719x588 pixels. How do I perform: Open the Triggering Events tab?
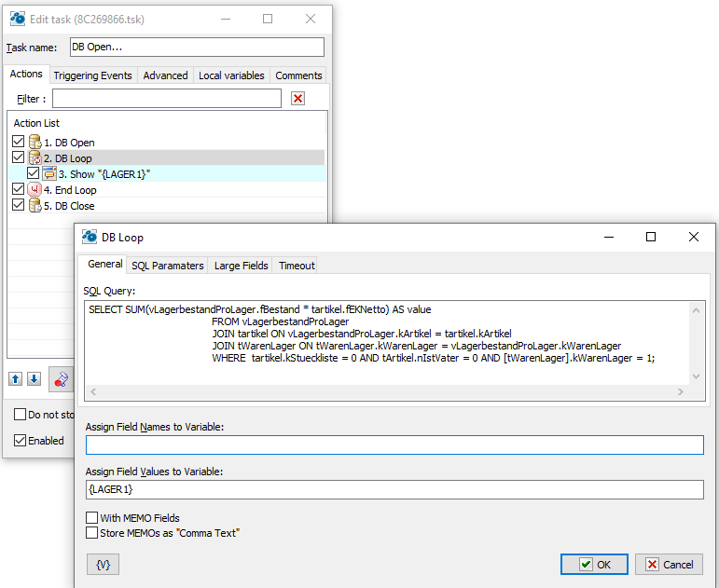[x=92, y=75]
